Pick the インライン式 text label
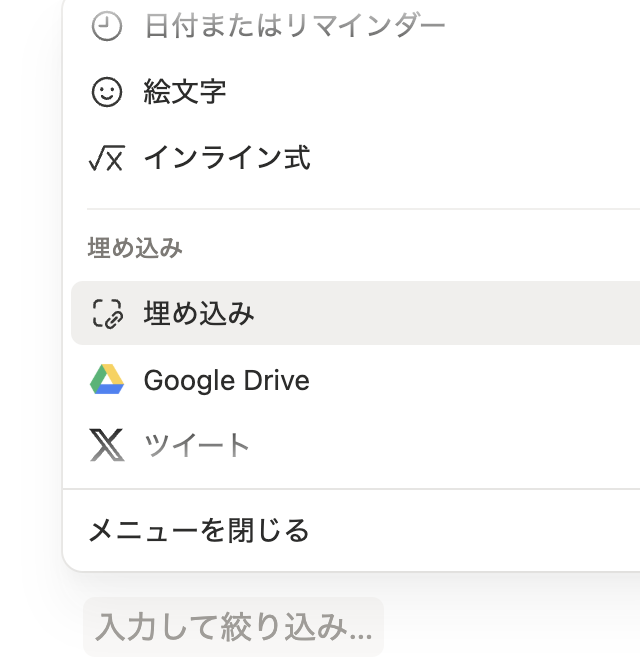Image resolution: width=640 pixels, height=672 pixels. click(227, 158)
